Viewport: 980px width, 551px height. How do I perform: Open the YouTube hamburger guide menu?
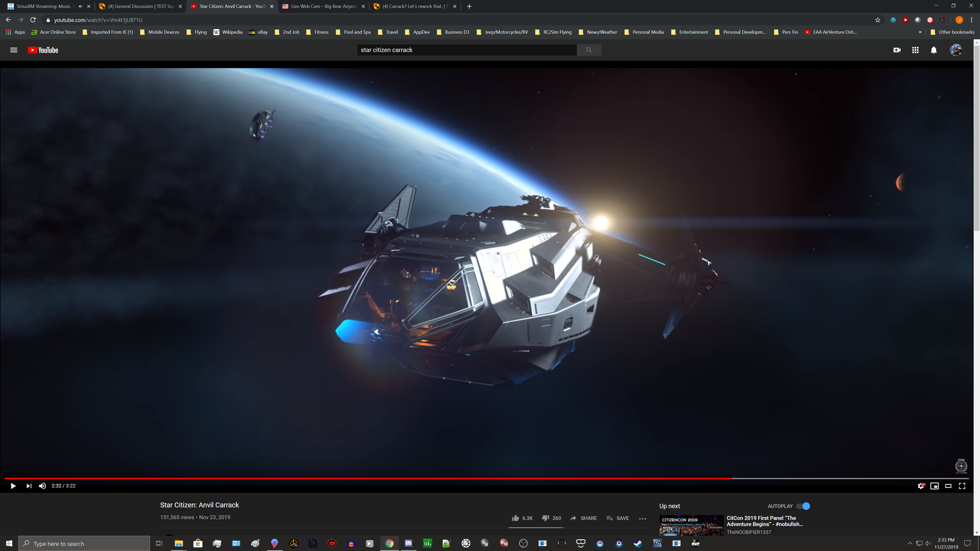pyautogui.click(x=14, y=50)
